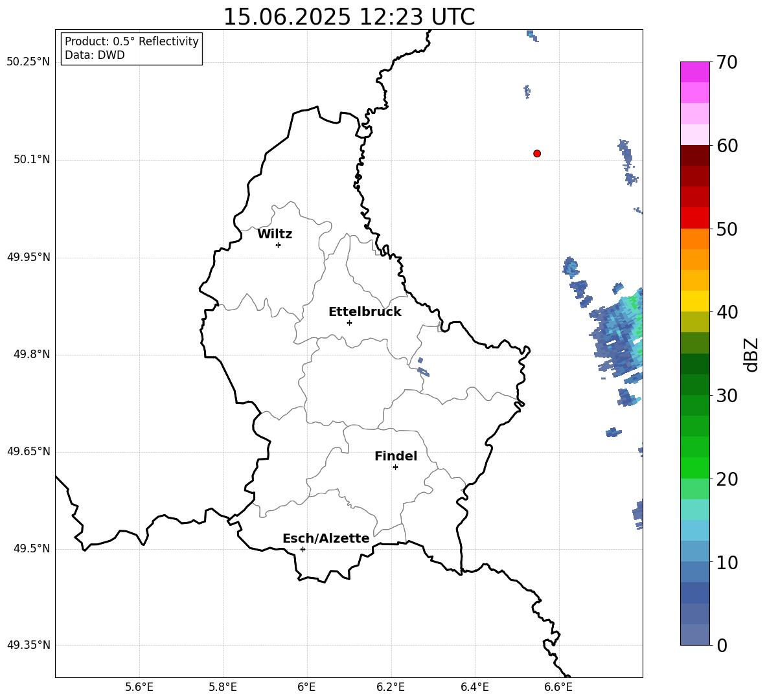Click the 49.5°N latitude label

point(32,548)
